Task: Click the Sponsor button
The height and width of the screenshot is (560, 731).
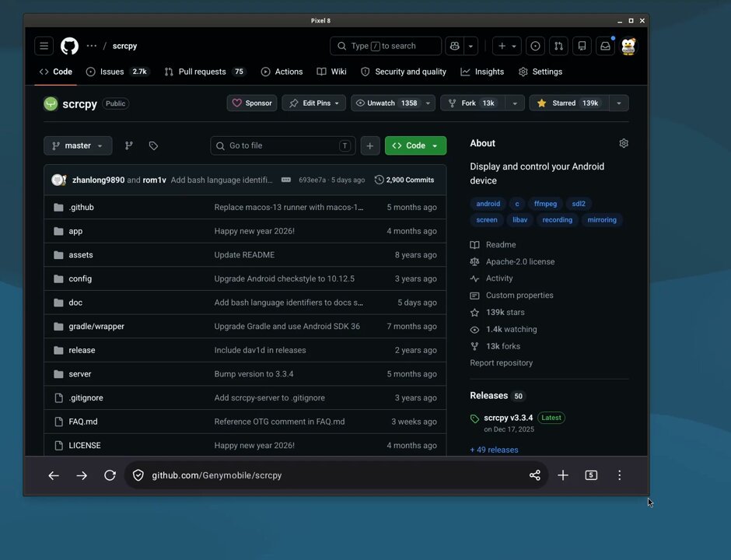Action: point(252,103)
